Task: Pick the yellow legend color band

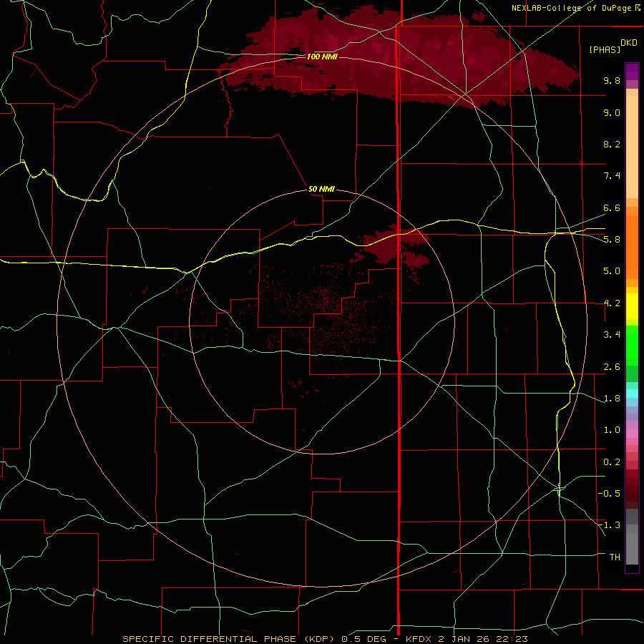Action: [632, 306]
